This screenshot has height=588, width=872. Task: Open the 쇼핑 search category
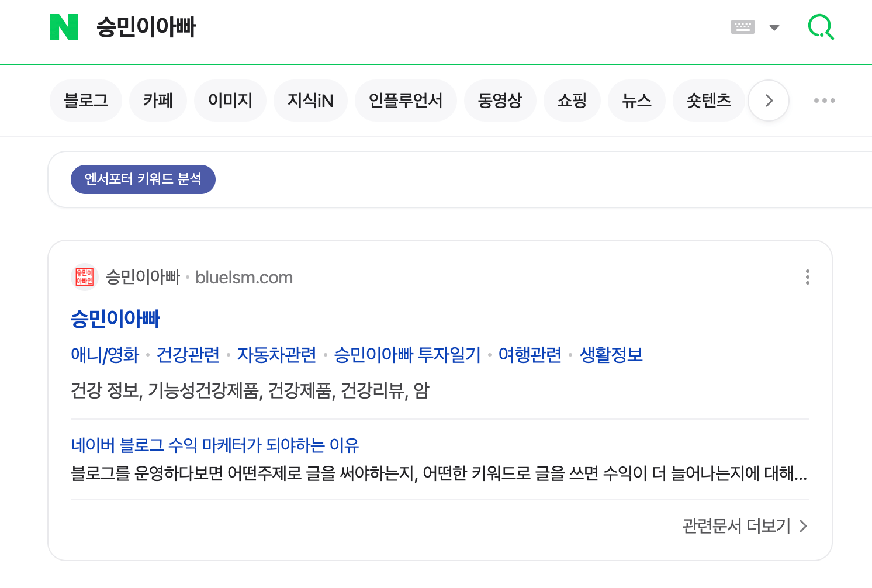coord(572,100)
